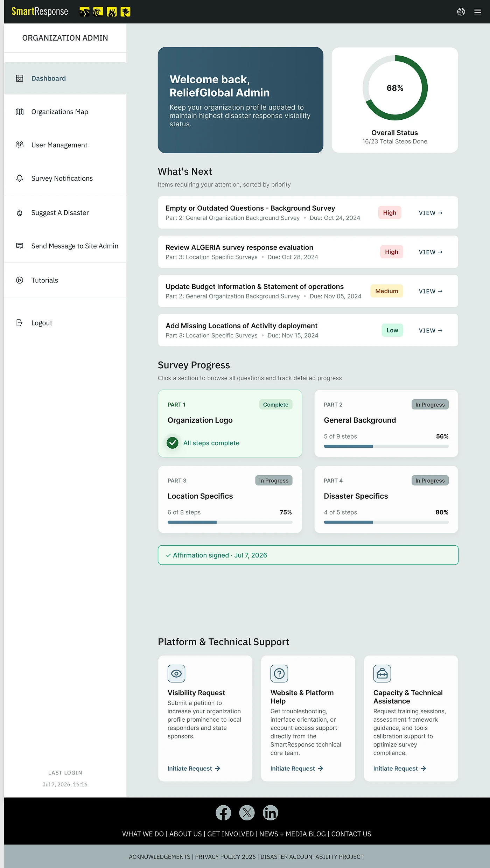This screenshot has width=490, height=868.
Task: Open the Part 1 Organization Logo card
Action: [x=230, y=423]
